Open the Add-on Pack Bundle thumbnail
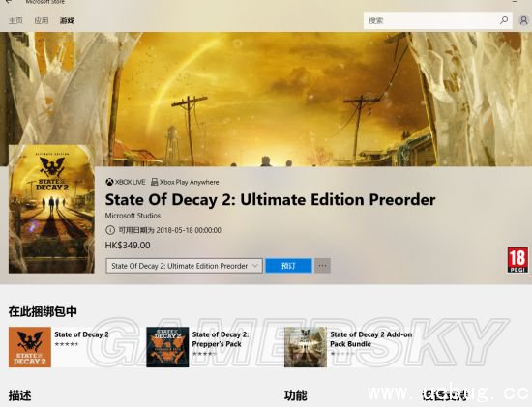 coord(306,347)
